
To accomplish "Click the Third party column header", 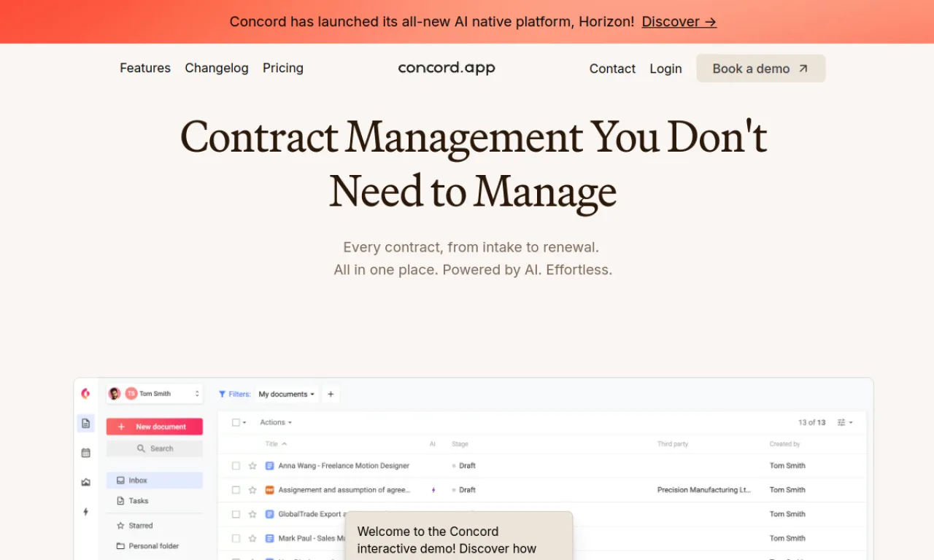I will pos(673,444).
